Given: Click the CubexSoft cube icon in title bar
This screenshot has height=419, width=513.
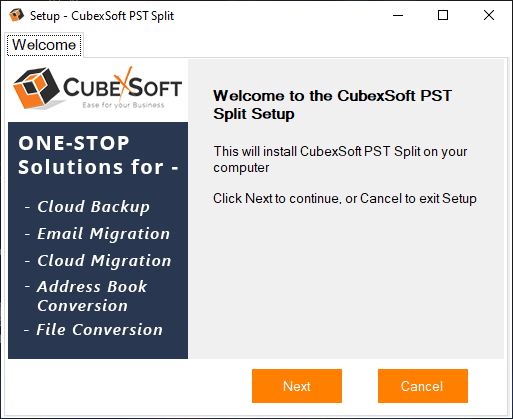Looking at the screenshot, I should click(x=16, y=15).
